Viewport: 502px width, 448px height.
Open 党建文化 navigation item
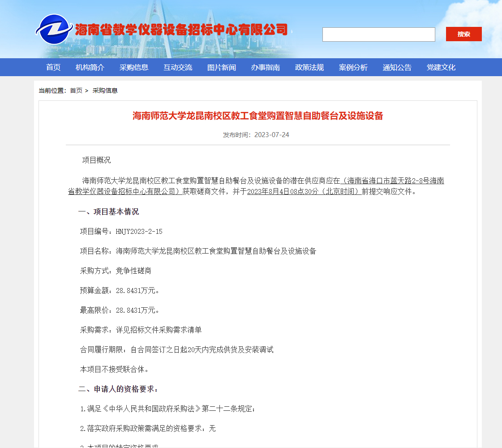(x=441, y=67)
